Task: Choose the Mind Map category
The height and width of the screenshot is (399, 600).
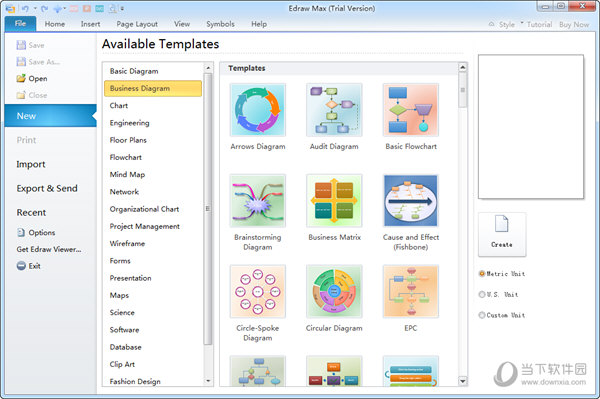Action: [x=153, y=174]
